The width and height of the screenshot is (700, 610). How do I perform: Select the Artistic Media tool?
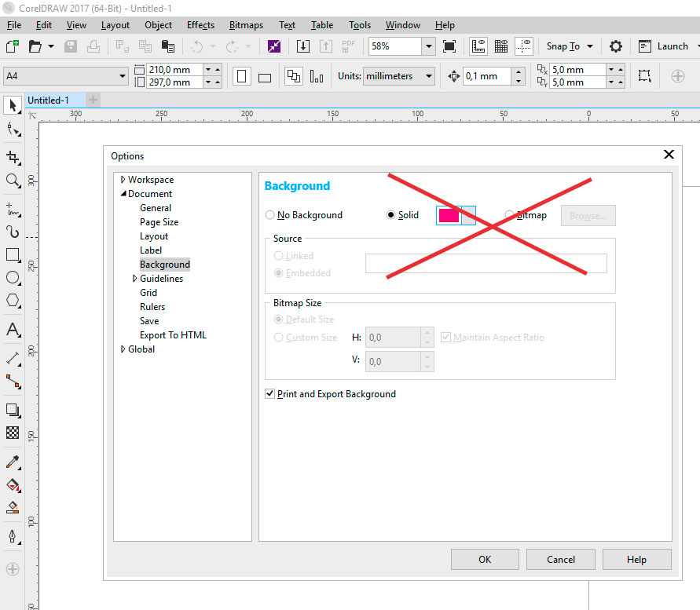13,232
